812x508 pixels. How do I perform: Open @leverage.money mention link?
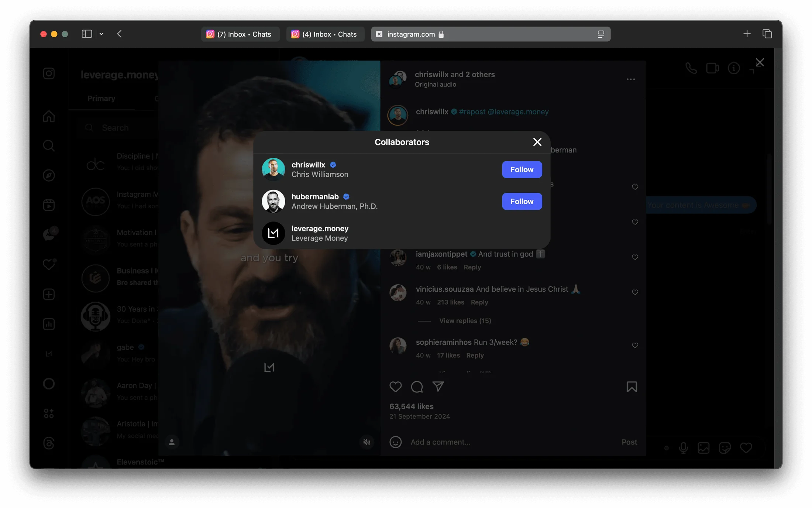pos(518,111)
